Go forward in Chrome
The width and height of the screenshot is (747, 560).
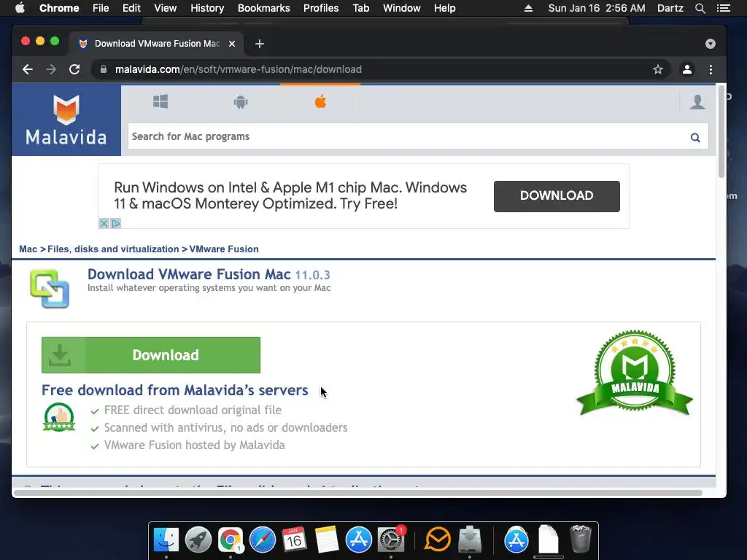[51, 69]
